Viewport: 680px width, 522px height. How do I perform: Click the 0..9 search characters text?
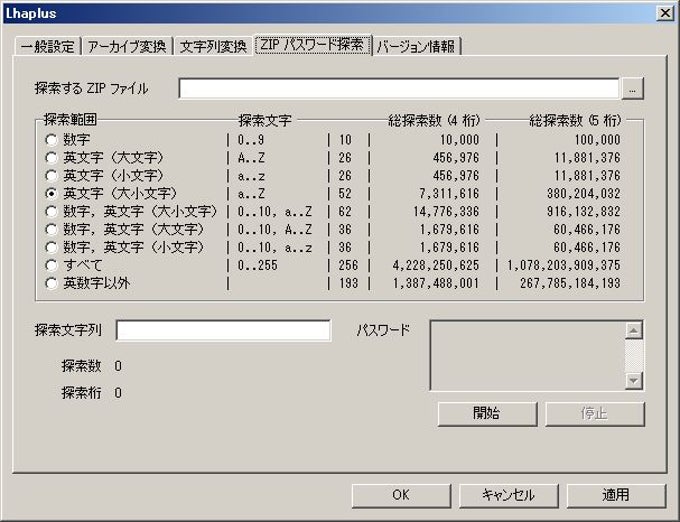point(251,140)
